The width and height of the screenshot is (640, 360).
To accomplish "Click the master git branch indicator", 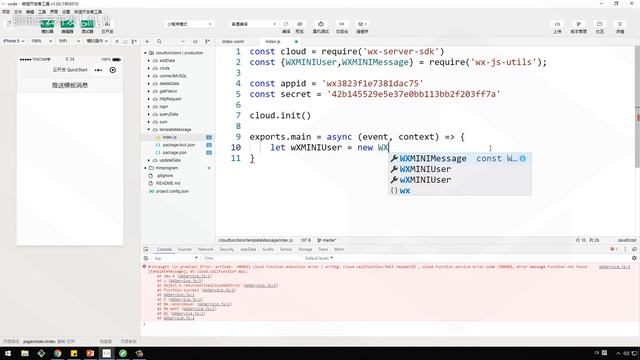I will click(x=327, y=240).
